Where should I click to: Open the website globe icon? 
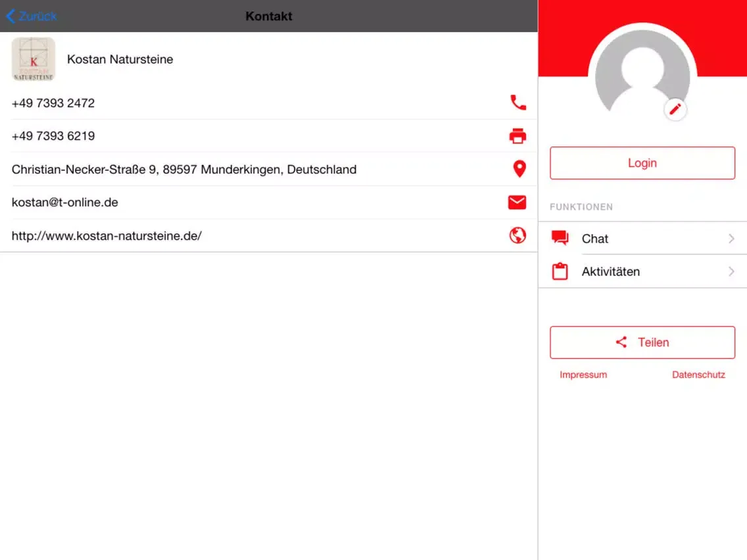click(518, 235)
